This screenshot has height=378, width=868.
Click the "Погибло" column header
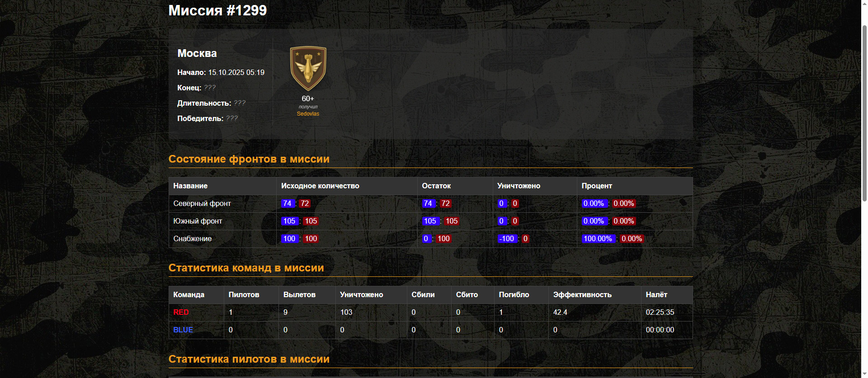(x=514, y=294)
